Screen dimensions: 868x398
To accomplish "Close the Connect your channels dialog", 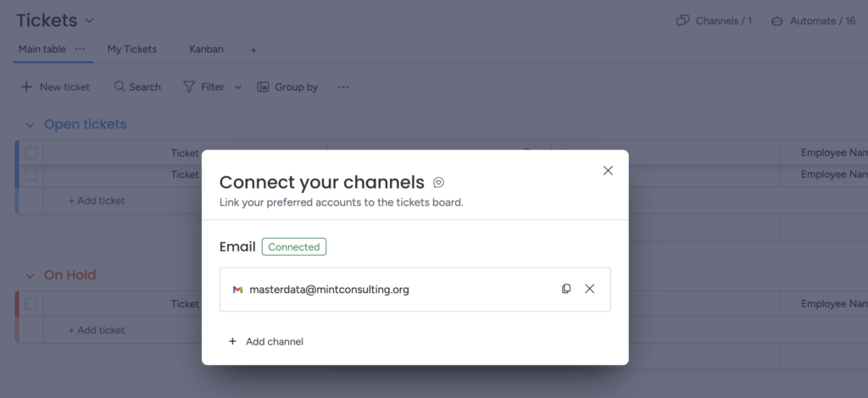I will (x=608, y=170).
